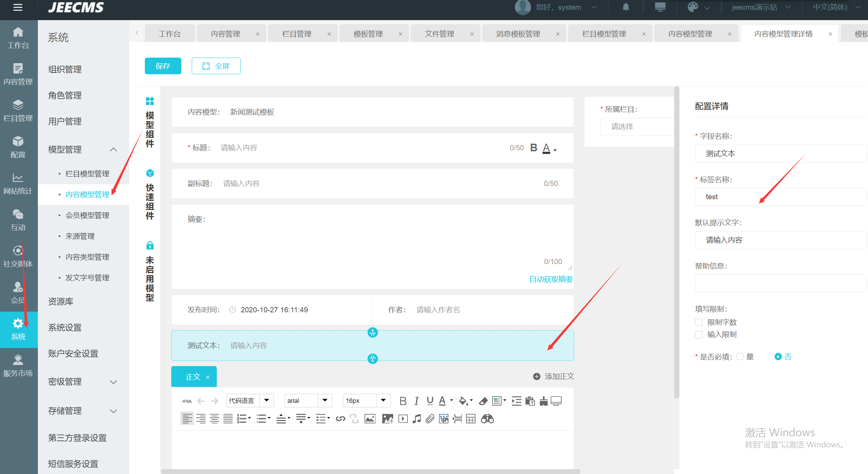
Task: Click the 自动获取摘要 link
Action: [x=551, y=279]
